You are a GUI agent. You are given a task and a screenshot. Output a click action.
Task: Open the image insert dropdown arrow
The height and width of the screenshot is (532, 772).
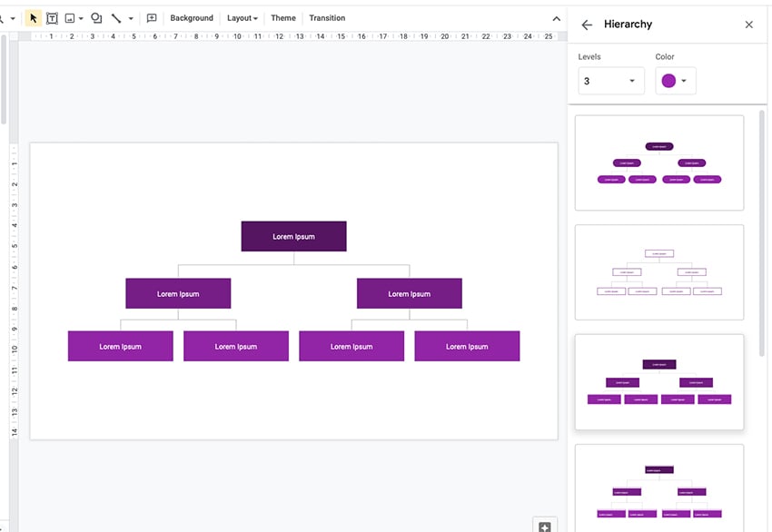click(x=82, y=17)
